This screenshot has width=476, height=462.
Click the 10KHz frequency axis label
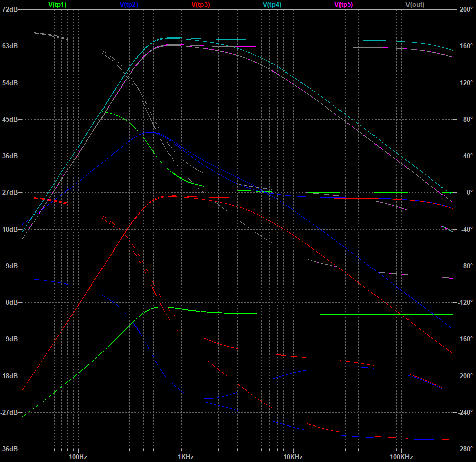(293, 457)
